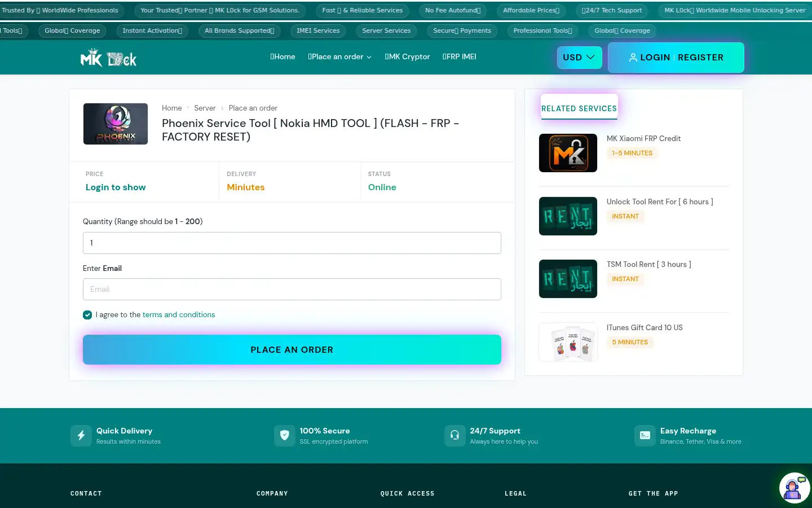Click the Quick Delivery lightning icon
This screenshot has height=508, width=812.
click(x=81, y=435)
